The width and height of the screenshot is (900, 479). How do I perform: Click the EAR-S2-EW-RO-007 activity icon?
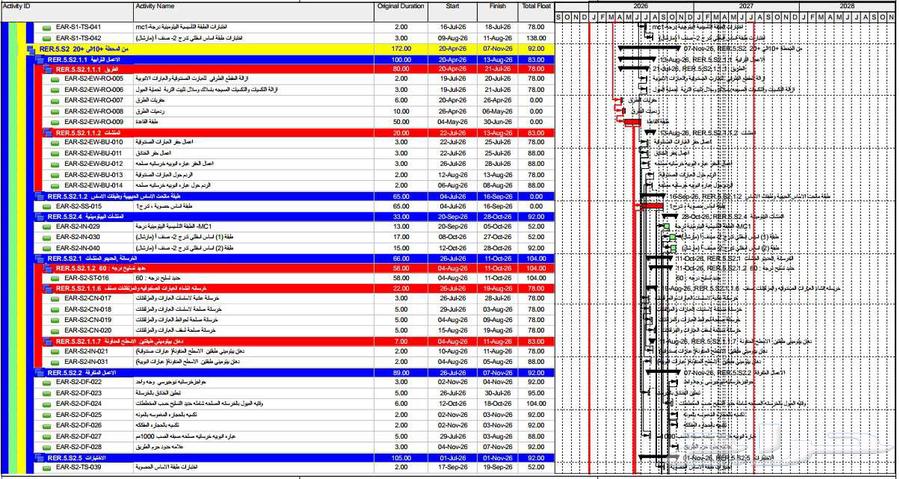click(x=55, y=101)
